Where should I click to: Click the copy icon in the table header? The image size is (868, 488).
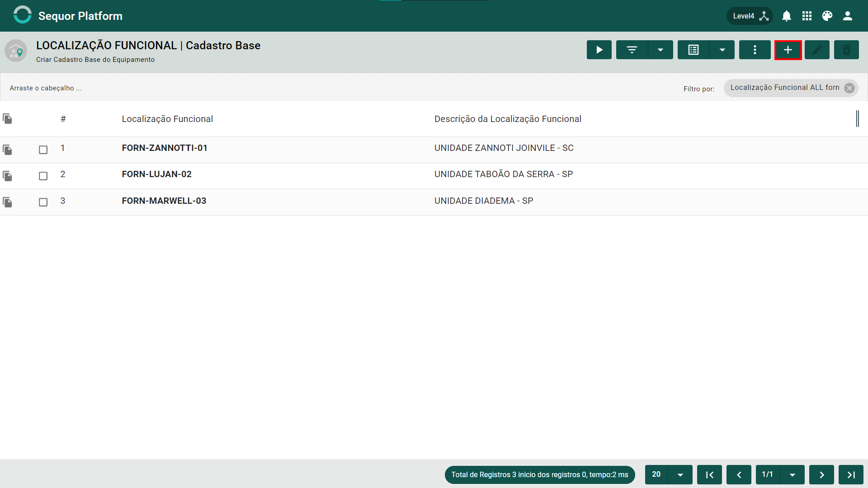tap(7, 119)
